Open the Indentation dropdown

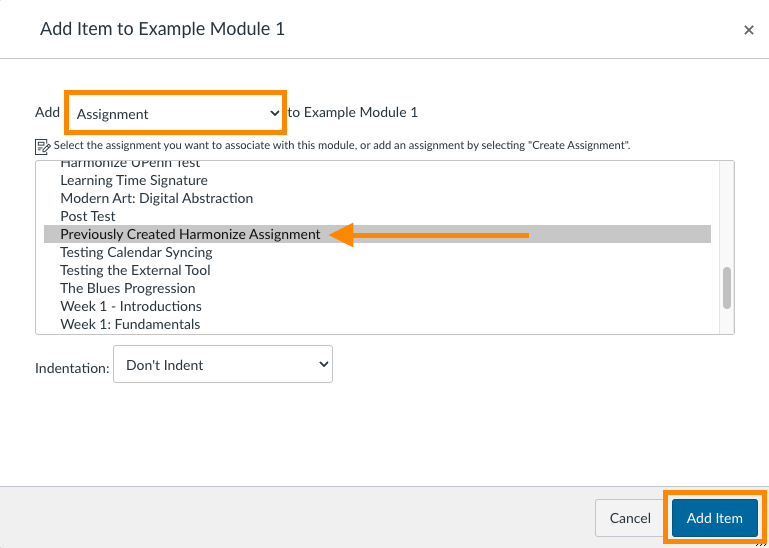pos(223,365)
